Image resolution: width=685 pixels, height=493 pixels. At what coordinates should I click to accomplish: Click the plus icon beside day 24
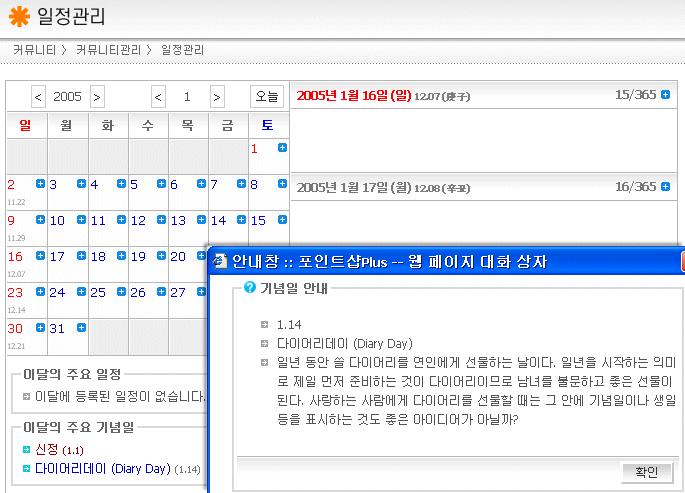click(x=80, y=292)
